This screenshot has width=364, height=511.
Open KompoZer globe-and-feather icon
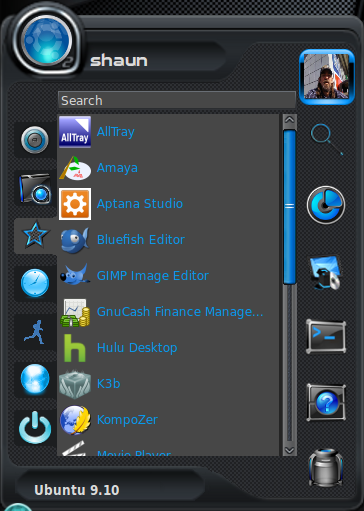tap(75, 420)
